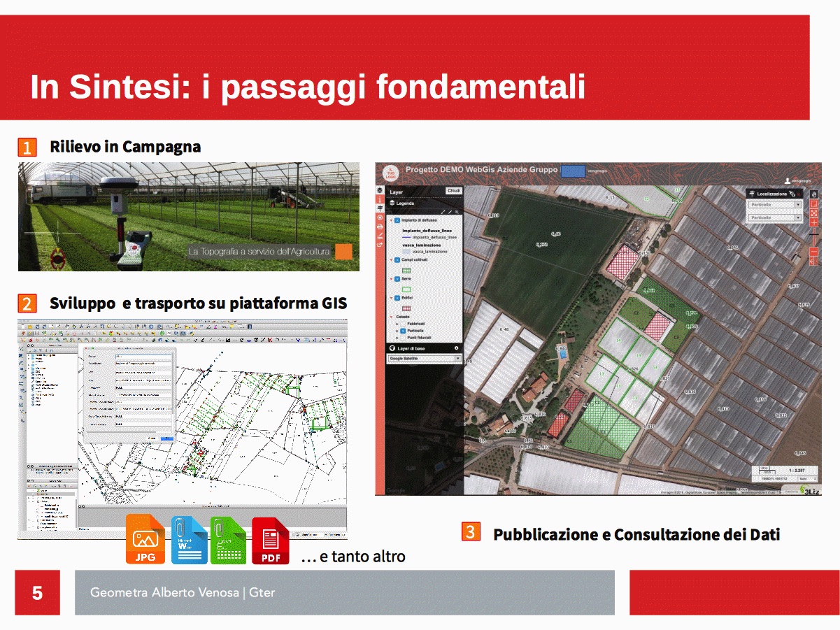
Task: Click the Chiudi button in Layer panel
Action: (x=454, y=191)
